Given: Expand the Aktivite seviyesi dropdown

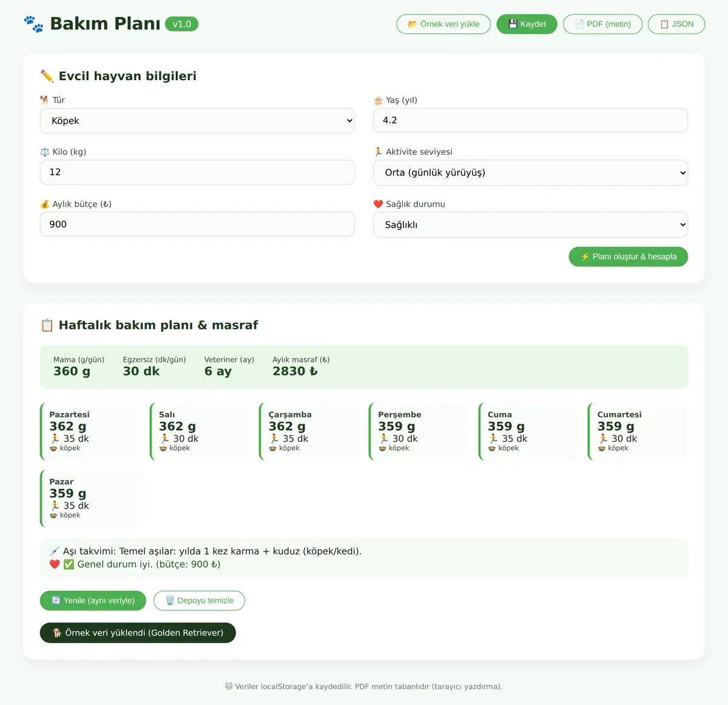Looking at the screenshot, I should tap(530, 173).
